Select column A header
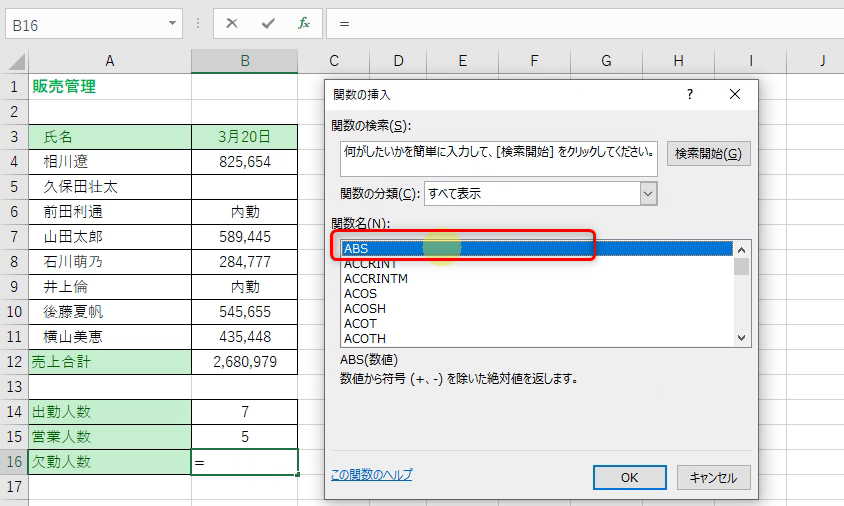844x506 pixels. click(x=110, y=61)
